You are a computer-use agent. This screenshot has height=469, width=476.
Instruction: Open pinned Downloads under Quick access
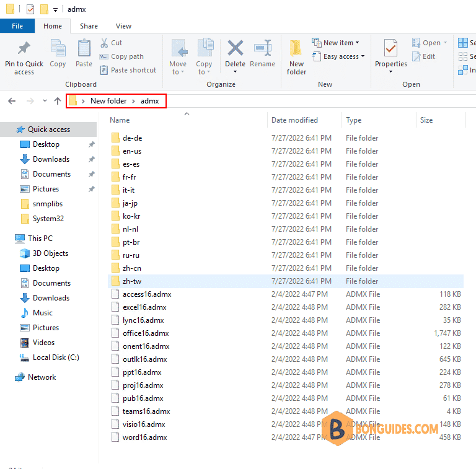tap(51, 159)
